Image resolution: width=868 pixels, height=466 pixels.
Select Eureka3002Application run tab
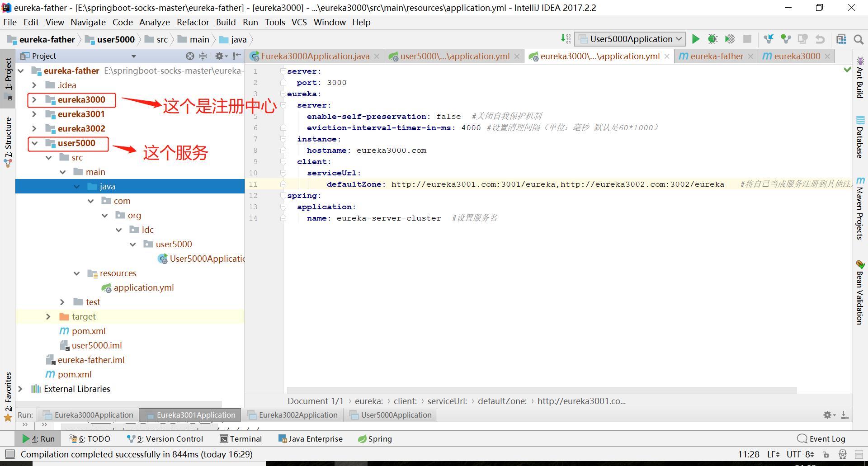point(293,415)
